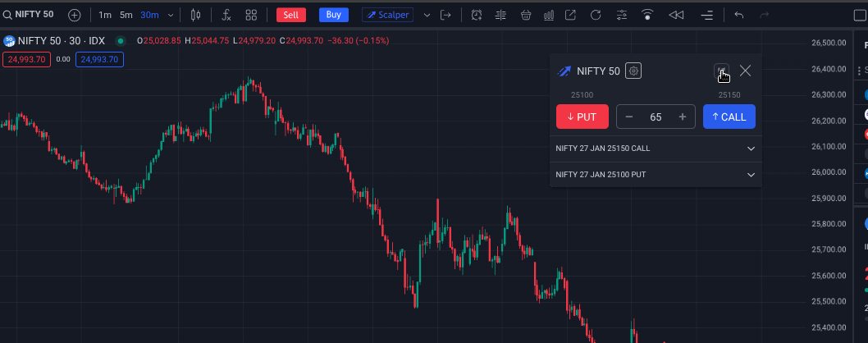Screen dimensions: 868x343
Task: Open the chart layout grid icon
Action: pos(251,15)
